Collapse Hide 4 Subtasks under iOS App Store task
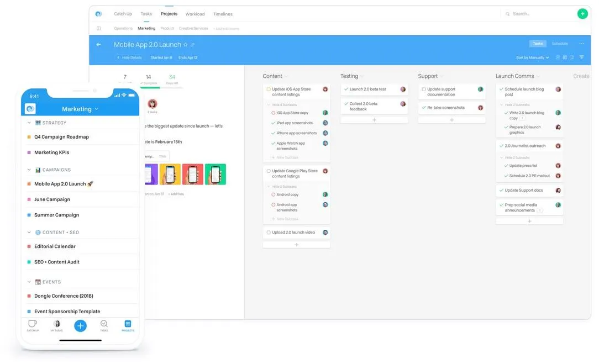Image resolution: width=599 pixels, height=364 pixels. pos(282,104)
